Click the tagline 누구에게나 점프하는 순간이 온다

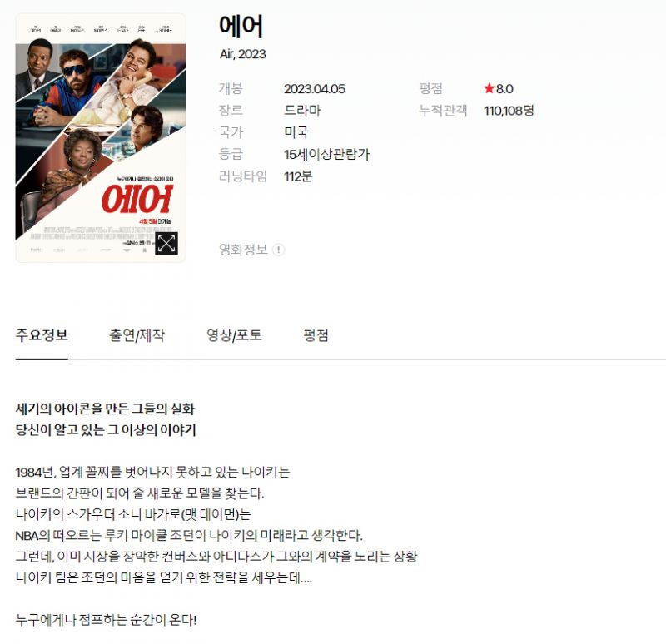(x=106, y=620)
